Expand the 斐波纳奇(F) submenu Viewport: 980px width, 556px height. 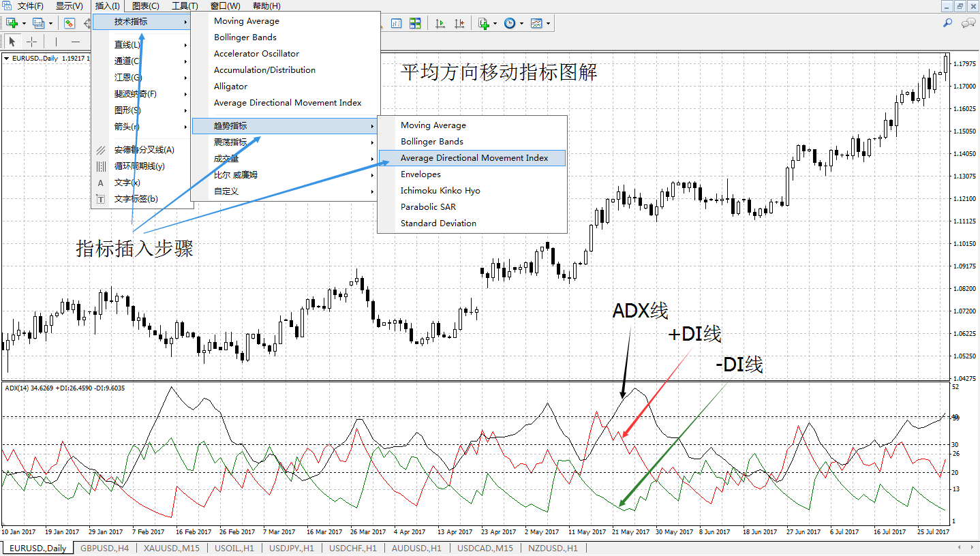pyautogui.click(x=141, y=94)
